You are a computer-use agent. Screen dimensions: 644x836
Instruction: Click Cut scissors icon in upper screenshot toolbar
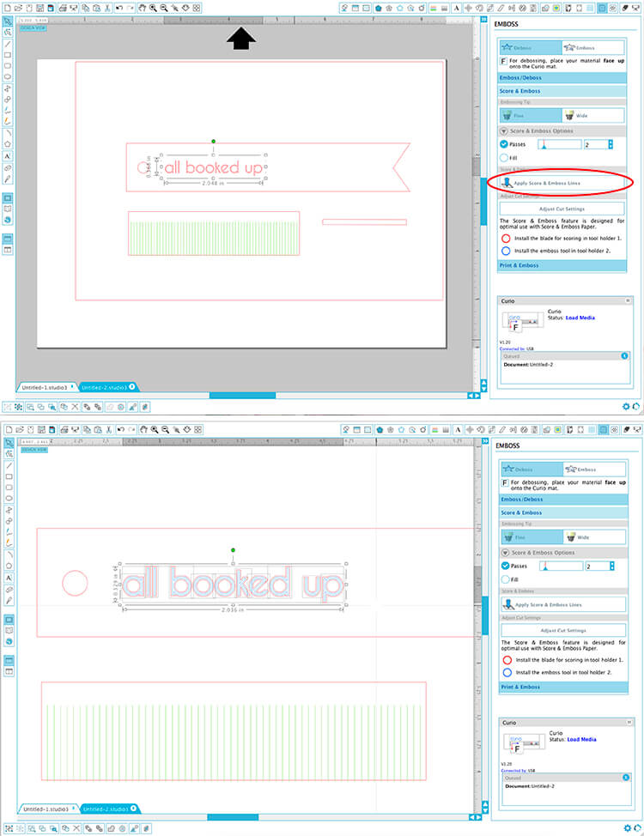tap(108, 8)
